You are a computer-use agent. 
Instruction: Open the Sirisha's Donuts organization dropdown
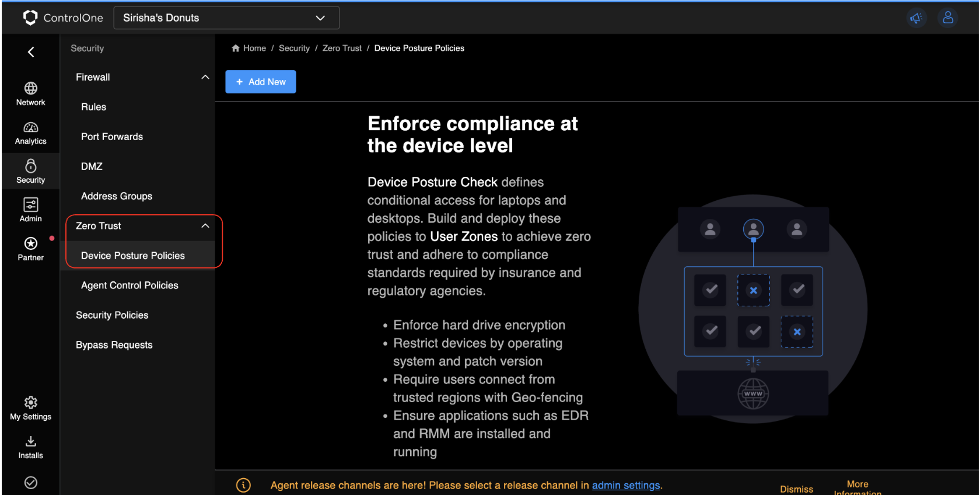pos(226,18)
